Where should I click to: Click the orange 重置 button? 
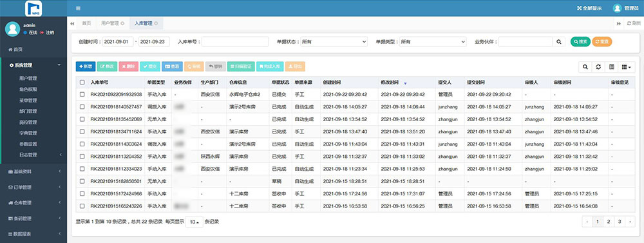click(601, 41)
